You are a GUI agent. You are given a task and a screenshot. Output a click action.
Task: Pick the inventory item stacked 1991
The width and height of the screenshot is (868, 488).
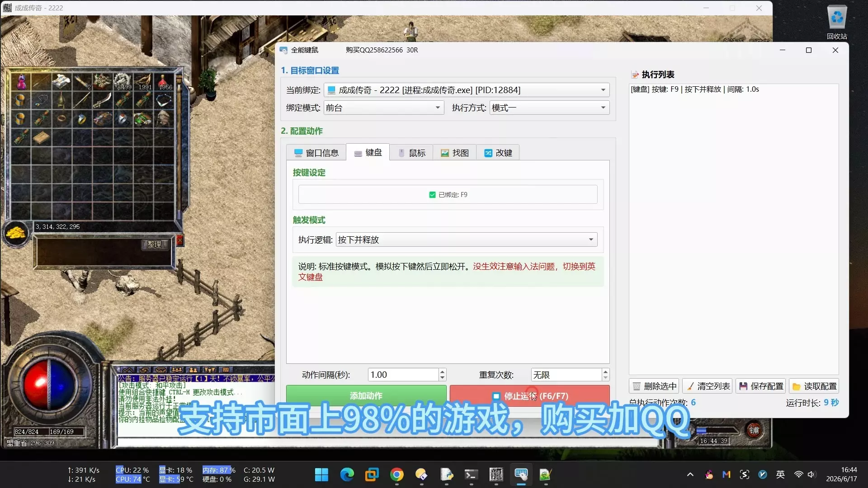tap(143, 81)
